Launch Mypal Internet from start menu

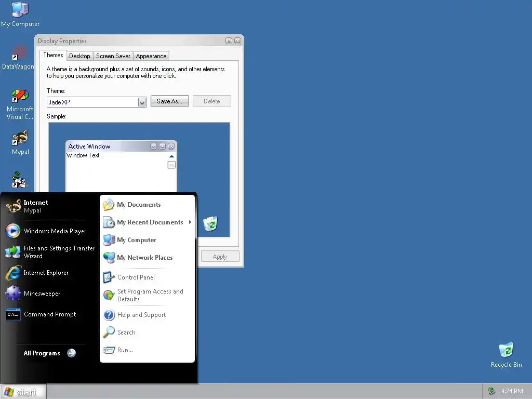coord(50,206)
